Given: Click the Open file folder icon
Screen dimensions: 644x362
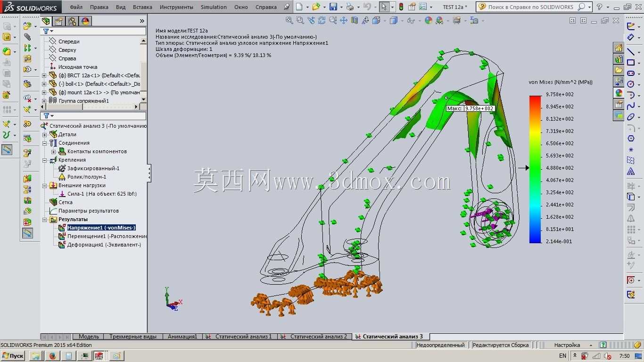Looking at the screenshot, I should click(x=316, y=7).
